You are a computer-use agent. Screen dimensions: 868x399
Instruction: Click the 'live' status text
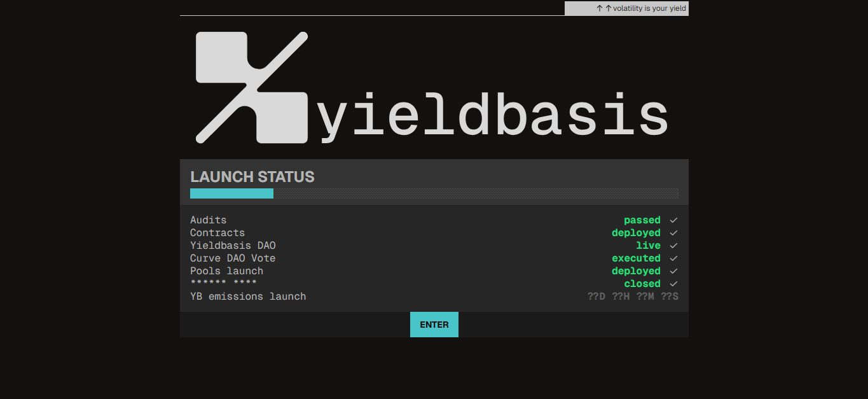tap(648, 246)
